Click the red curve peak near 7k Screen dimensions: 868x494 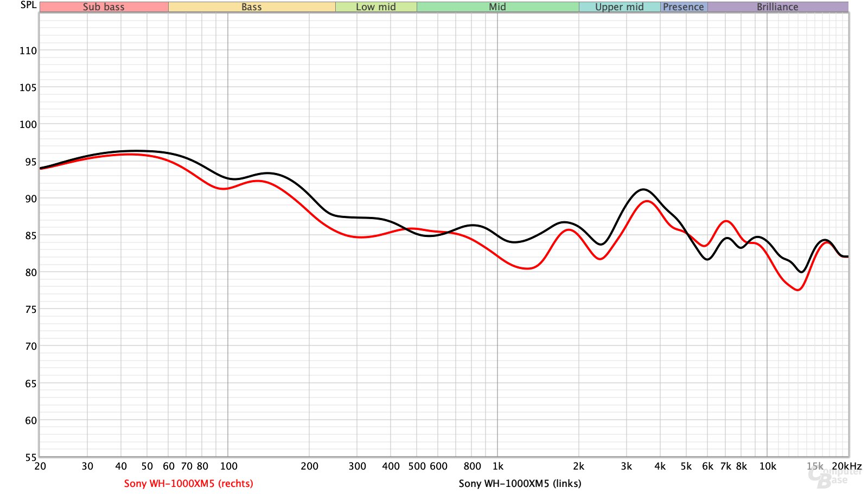[x=726, y=221]
